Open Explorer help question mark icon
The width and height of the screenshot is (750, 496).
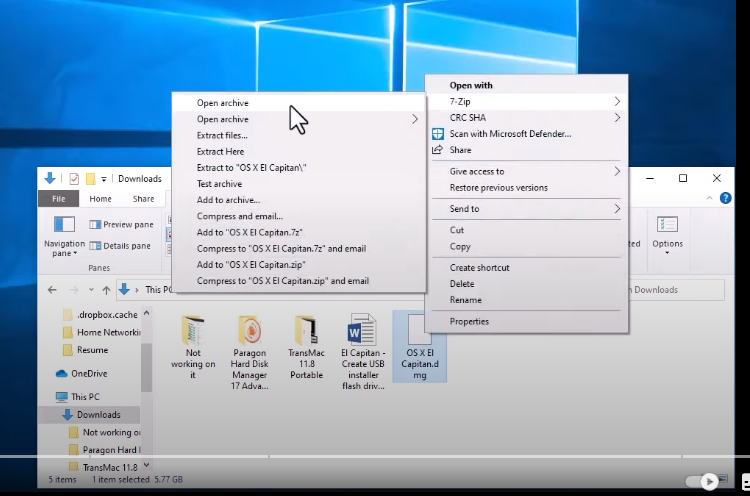coord(725,198)
